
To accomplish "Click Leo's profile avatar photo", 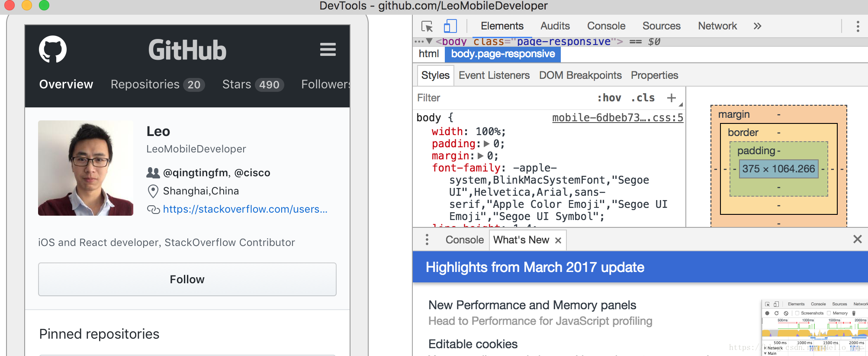I will (x=86, y=168).
